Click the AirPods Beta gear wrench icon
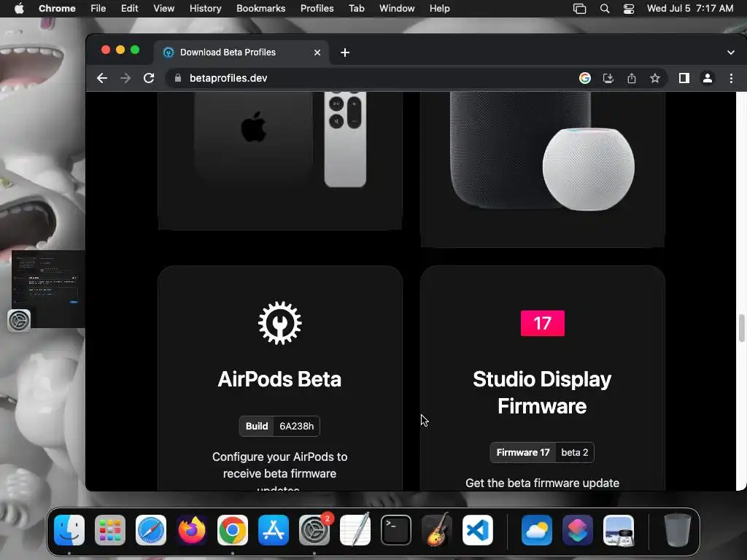 click(279, 323)
